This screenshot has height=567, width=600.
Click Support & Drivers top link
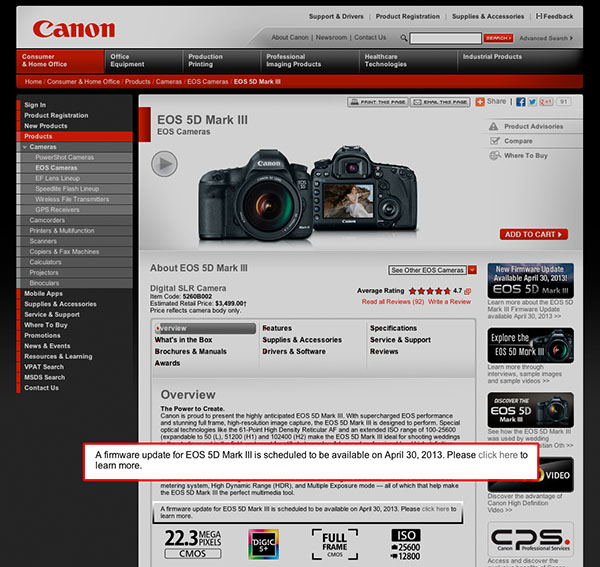click(x=336, y=16)
